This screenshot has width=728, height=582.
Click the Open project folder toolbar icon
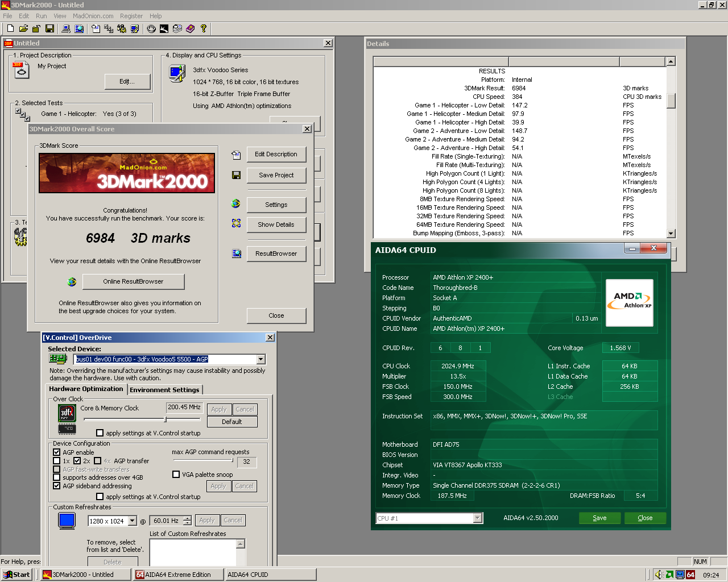pyautogui.click(x=23, y=28)
